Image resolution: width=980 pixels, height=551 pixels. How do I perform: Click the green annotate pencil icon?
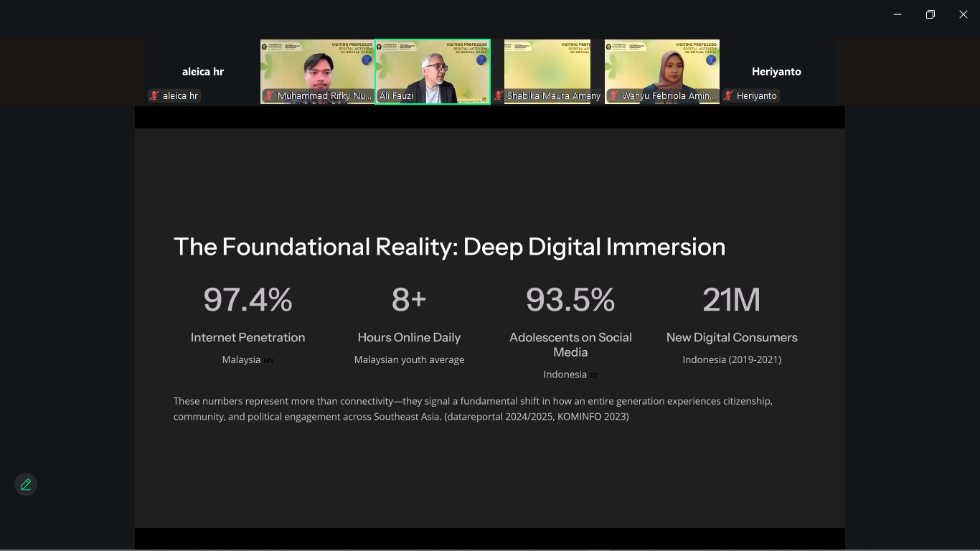[x=26, y=485]
